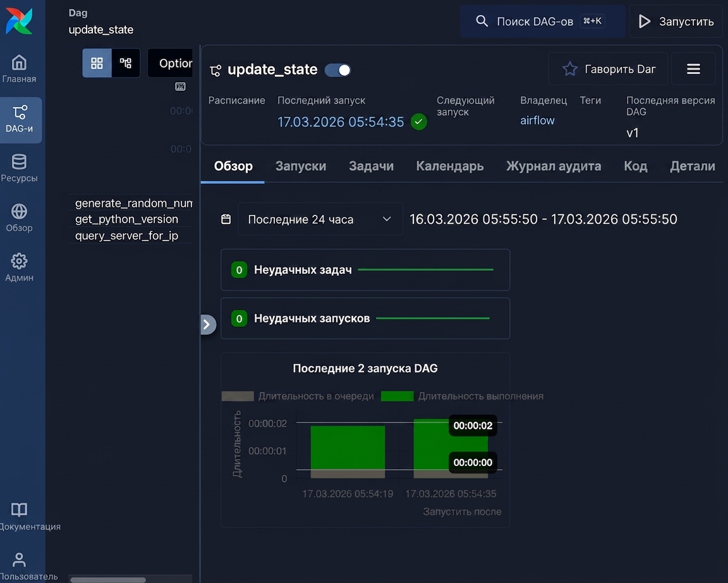Switch to the Задачи tab

tap(372, 166)
